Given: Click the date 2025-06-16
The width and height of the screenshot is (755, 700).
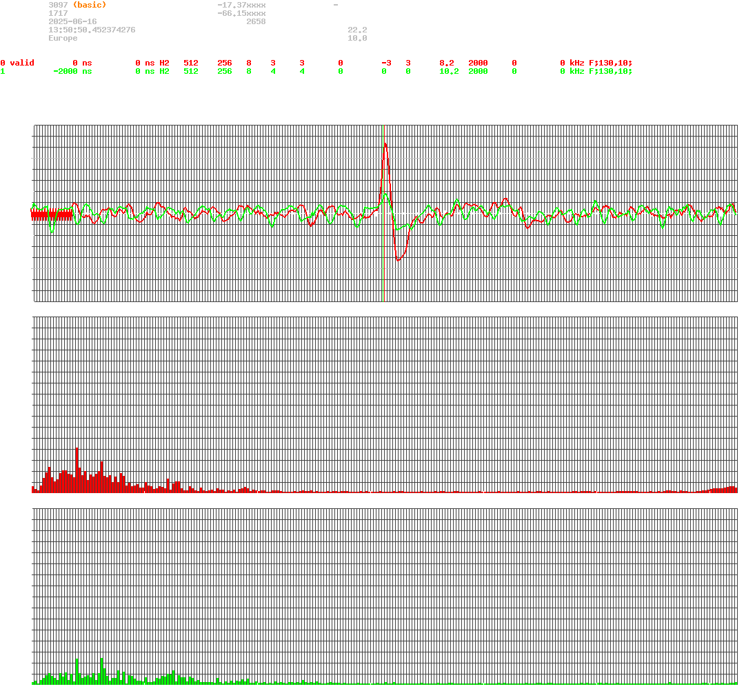Looking at the screenshot, I should [72, 21].
